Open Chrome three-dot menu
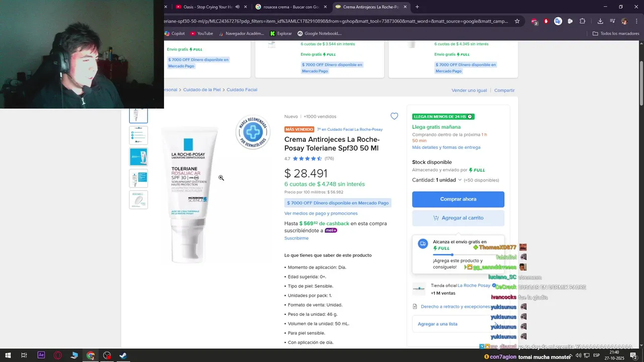Viewport: 644px width, 362px height. (636, 21)
